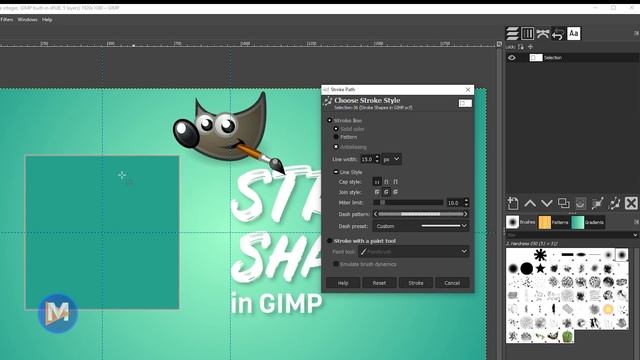Select the Pattern radio button
Screen dimensions: 640x360
tap(336, 137)
